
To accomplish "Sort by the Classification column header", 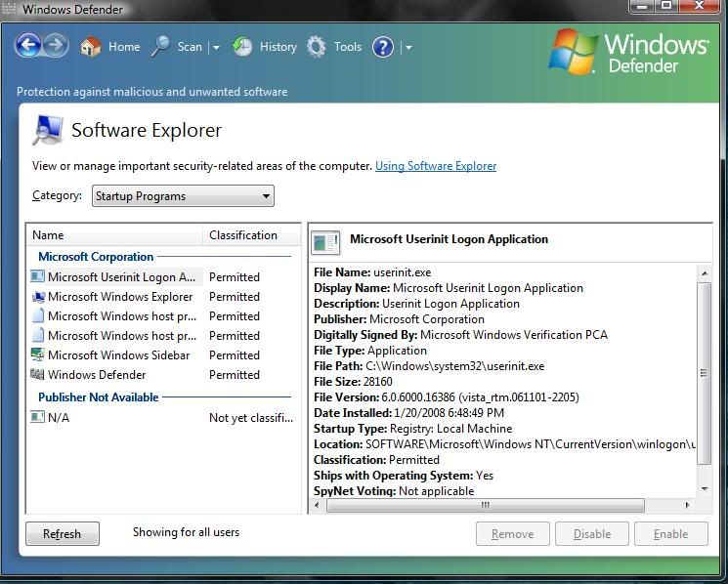I will click(x=252, y=235).
